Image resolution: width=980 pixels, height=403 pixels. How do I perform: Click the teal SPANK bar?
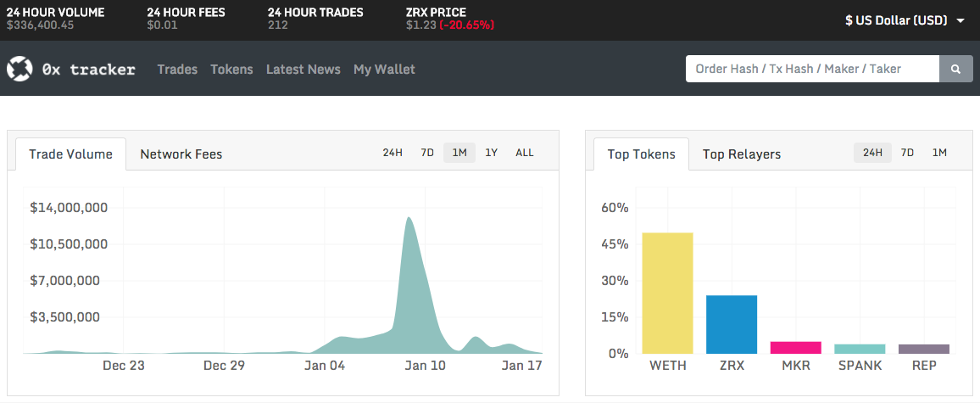(x=860, y=349)
